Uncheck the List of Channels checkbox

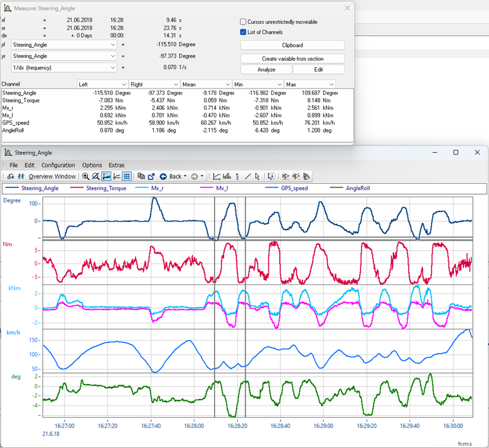(243, 32)
